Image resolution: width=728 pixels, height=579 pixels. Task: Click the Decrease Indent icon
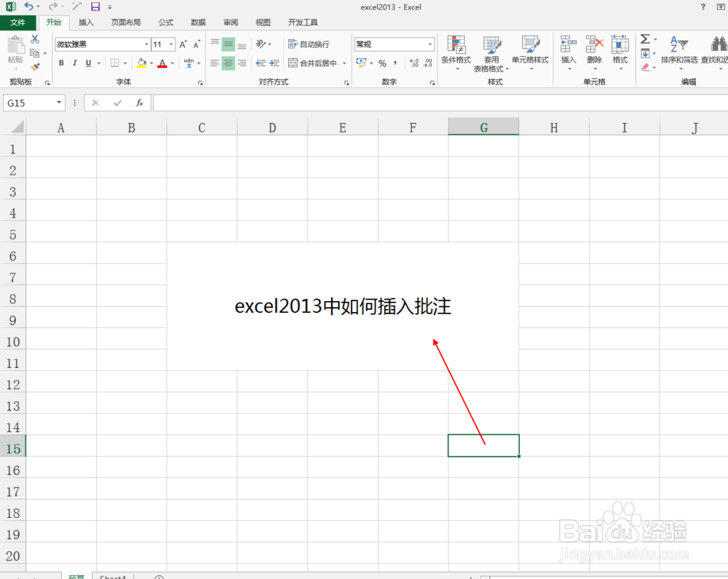coord(261,63)
